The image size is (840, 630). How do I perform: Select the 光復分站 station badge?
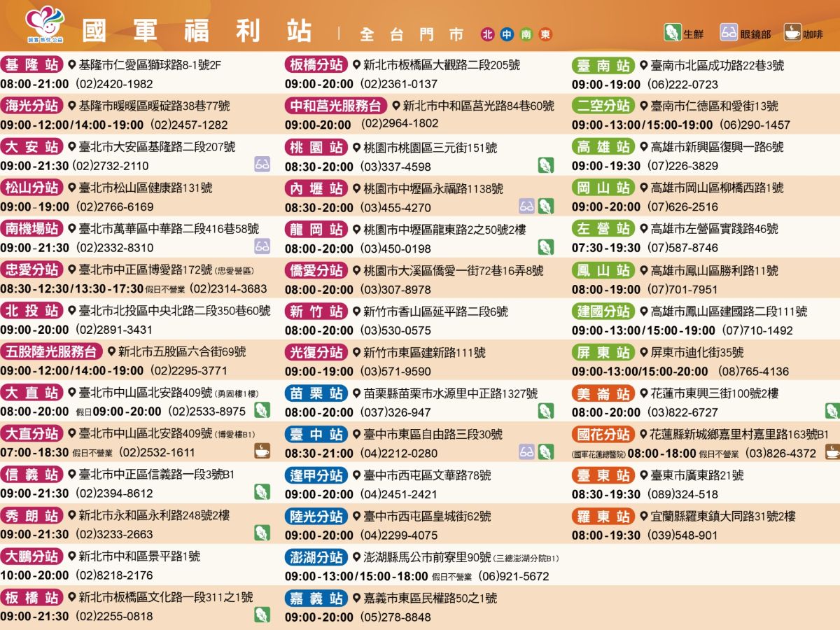(x=316, y=352)
